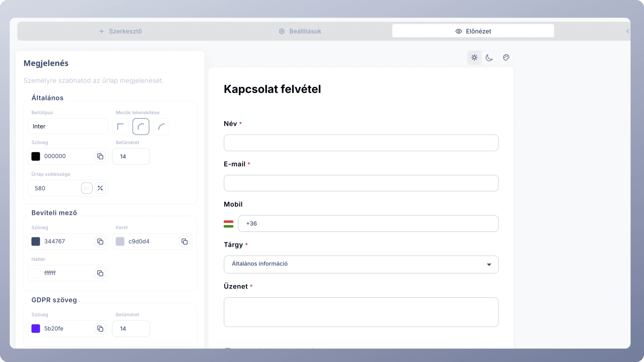Click the Beviteli mező section heading
This screenshot has width=644, height=362.
[54, 213]
